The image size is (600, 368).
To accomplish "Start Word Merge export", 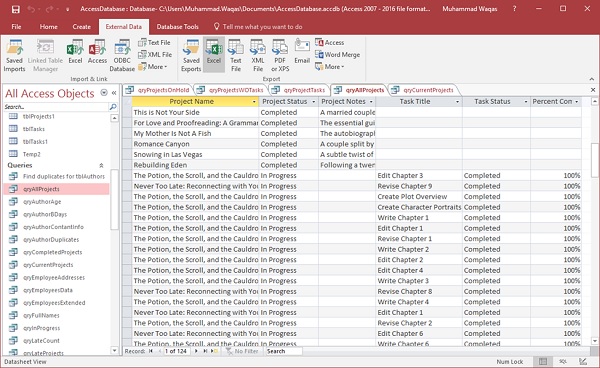I will 338,55.
